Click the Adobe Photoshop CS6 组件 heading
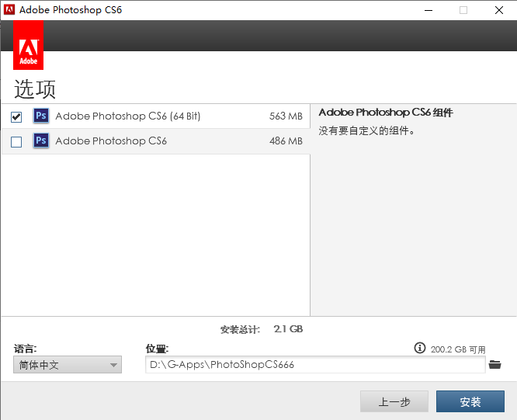517x420 pixels. pyautogui.click(x=386, y=113)
